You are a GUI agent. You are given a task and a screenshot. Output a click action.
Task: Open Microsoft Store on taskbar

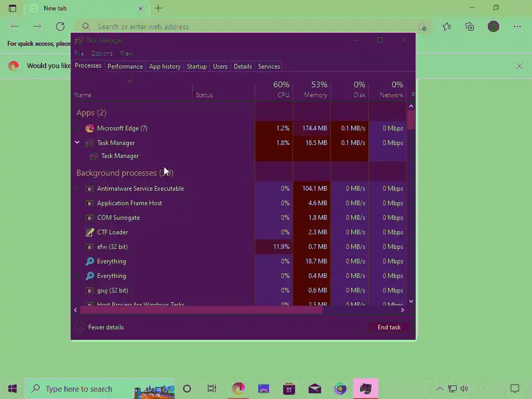click(x=289, y=389)
